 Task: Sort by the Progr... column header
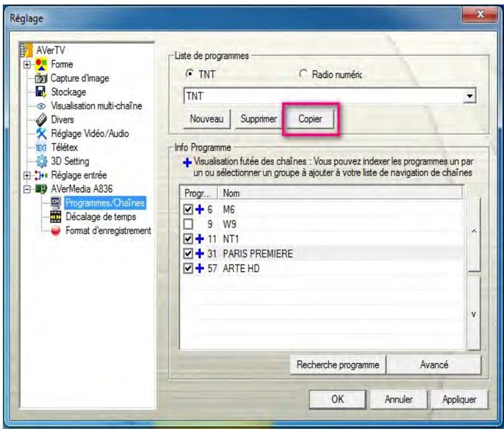tap(198, 193)
